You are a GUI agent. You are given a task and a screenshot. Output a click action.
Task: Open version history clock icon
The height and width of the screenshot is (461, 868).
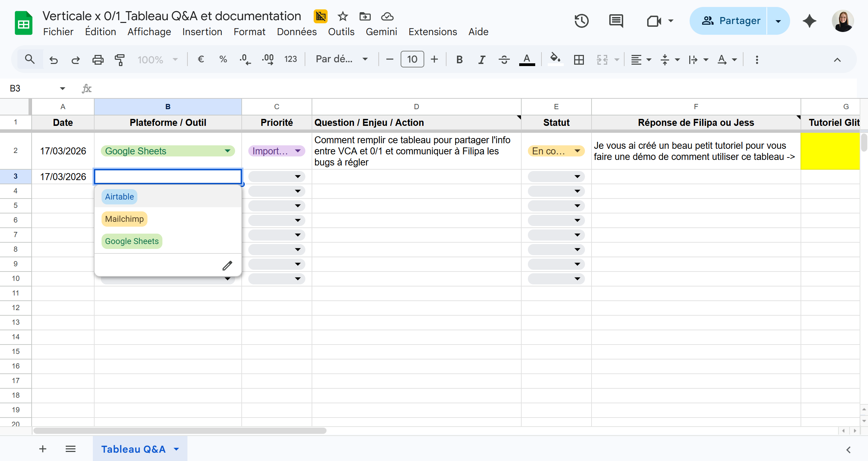click(x=581, y=21)
